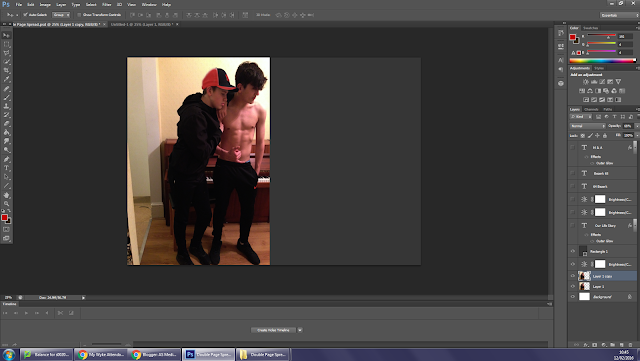
Task: Add an Invert adjustment
Action: coord(586,100)
